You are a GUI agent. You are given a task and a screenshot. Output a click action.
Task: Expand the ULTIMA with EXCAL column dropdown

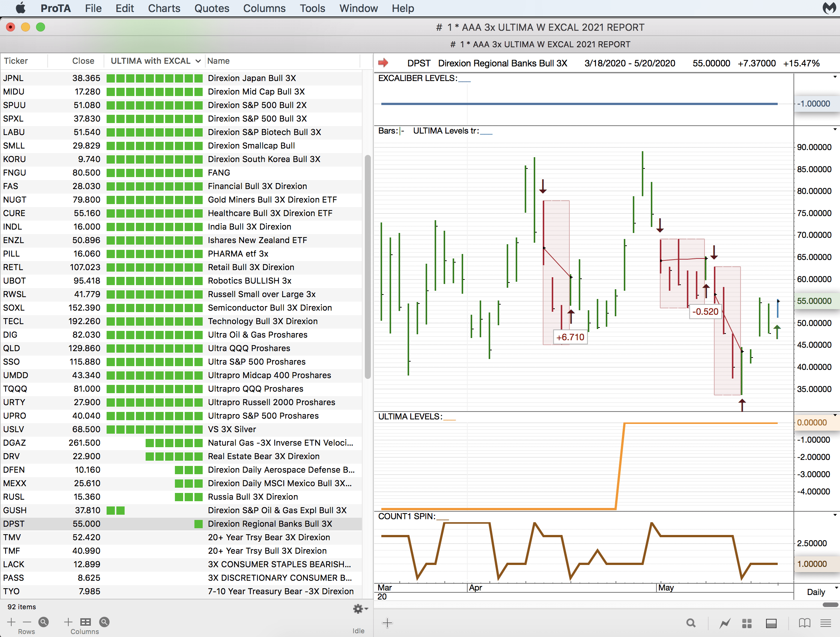pos(198,61)
